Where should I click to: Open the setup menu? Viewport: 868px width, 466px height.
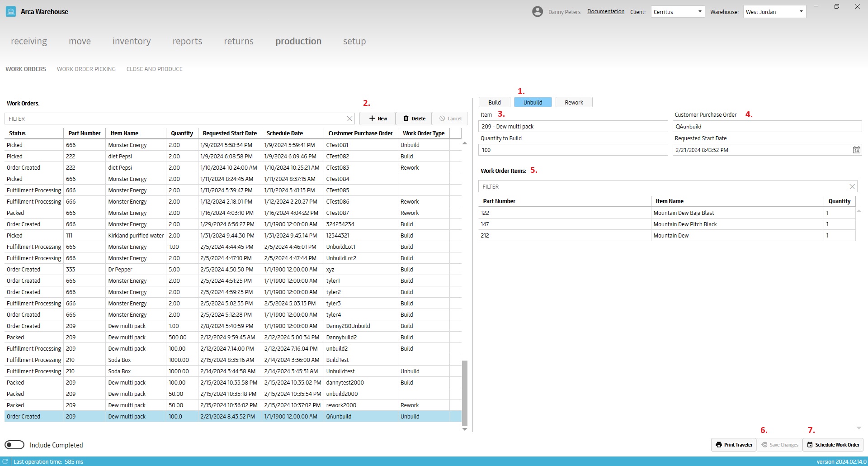pos(354,41)
